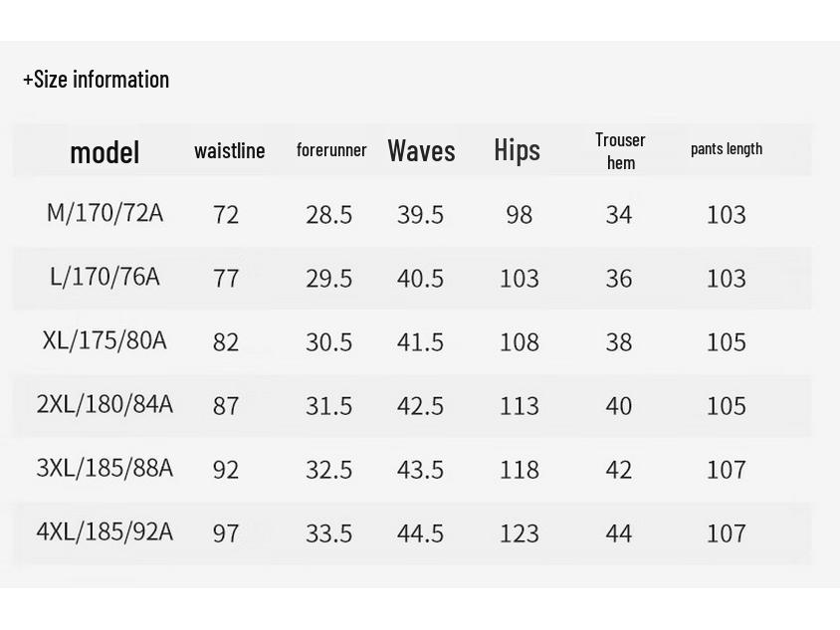
Task: Click forerunner value 33.5 in 4XL row
Action: (328, 532)
